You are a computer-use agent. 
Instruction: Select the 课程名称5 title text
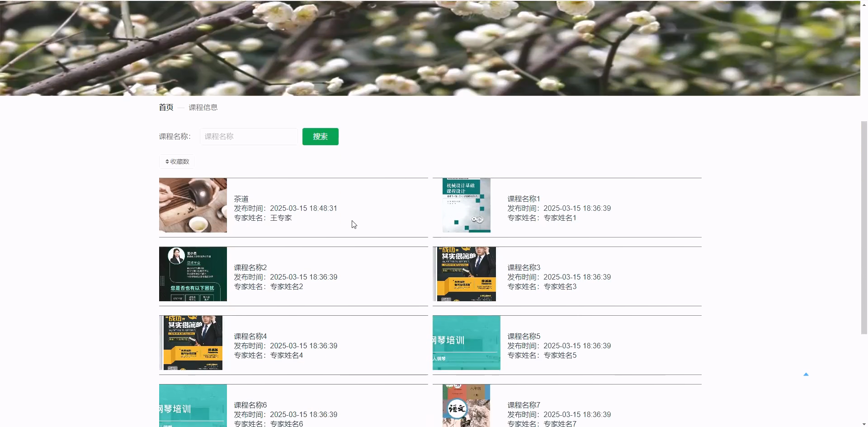point(524,336)
